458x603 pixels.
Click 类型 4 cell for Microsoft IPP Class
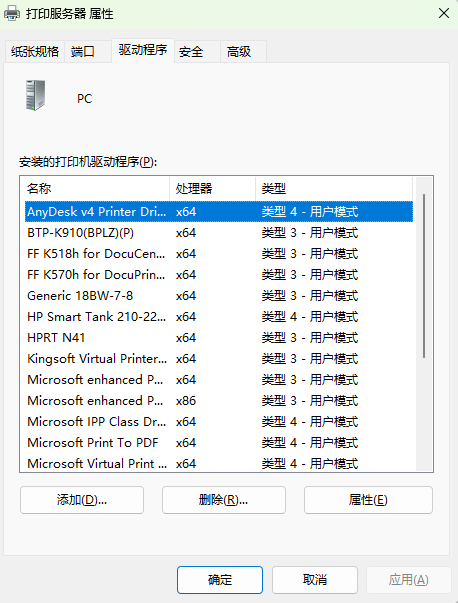tap(310, 421)
